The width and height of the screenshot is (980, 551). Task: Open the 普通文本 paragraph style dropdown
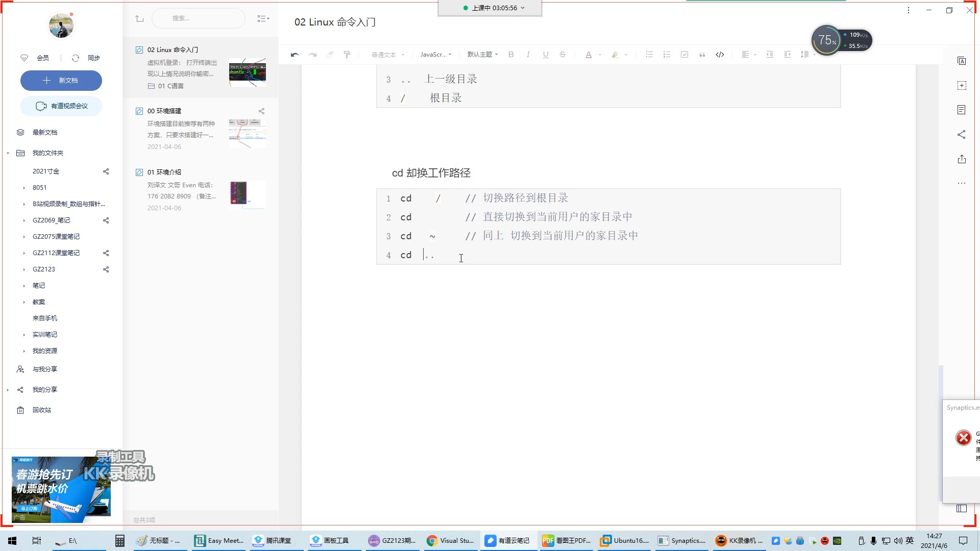387,55
